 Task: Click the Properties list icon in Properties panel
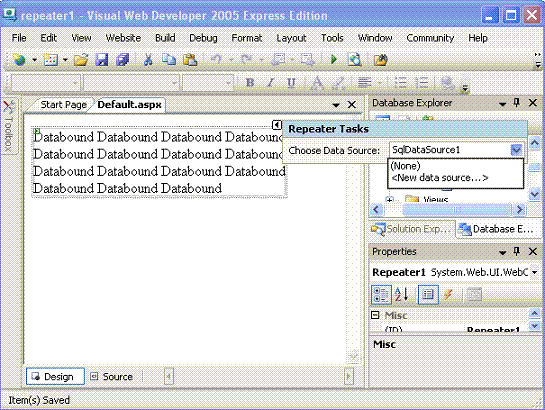tap(428, 295)
